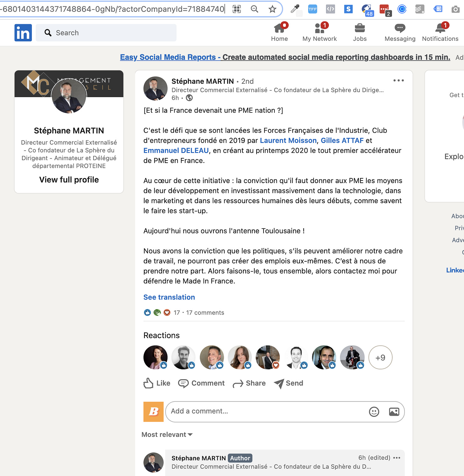Expand the Most relevant sort dropdown
The width and height of the screenshot is (464, 476).
(167, 435)
